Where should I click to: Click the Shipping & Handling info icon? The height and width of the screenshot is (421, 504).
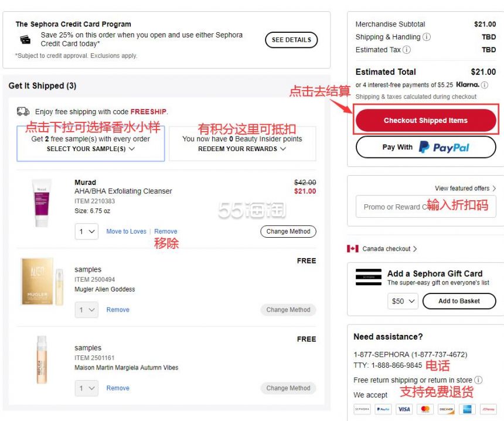point(426,37)
